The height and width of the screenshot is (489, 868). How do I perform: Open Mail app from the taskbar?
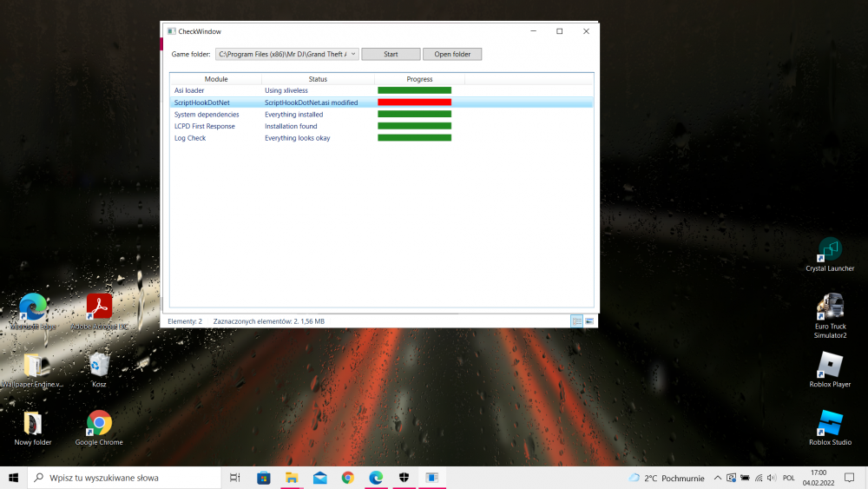click(320, 478)
